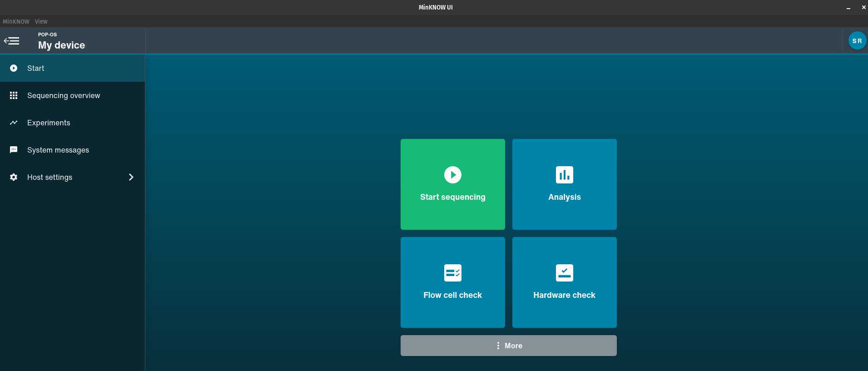Screen dimensions: 868x371
Task: Open the Analysis tile label
Action: [565, 197]
